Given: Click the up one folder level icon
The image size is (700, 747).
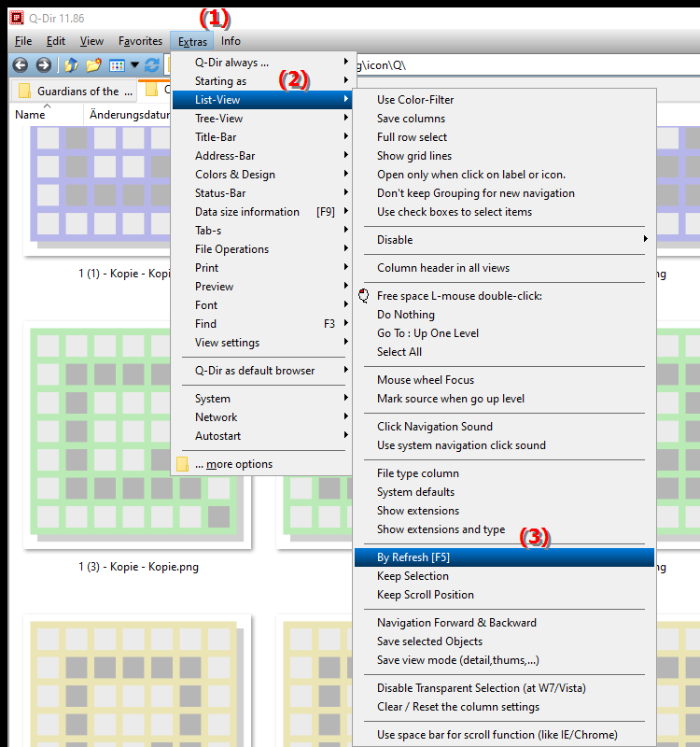Looking at the screenshot, I should (x=72, y=64).
